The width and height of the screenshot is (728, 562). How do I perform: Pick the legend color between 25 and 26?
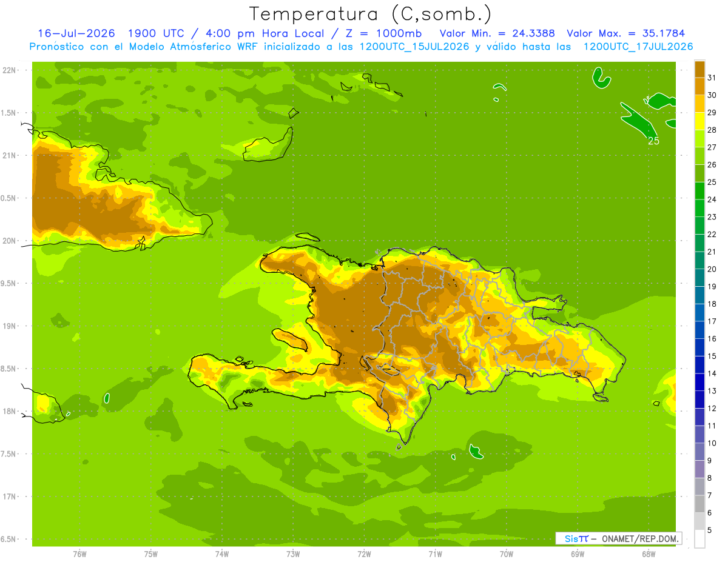699,173
